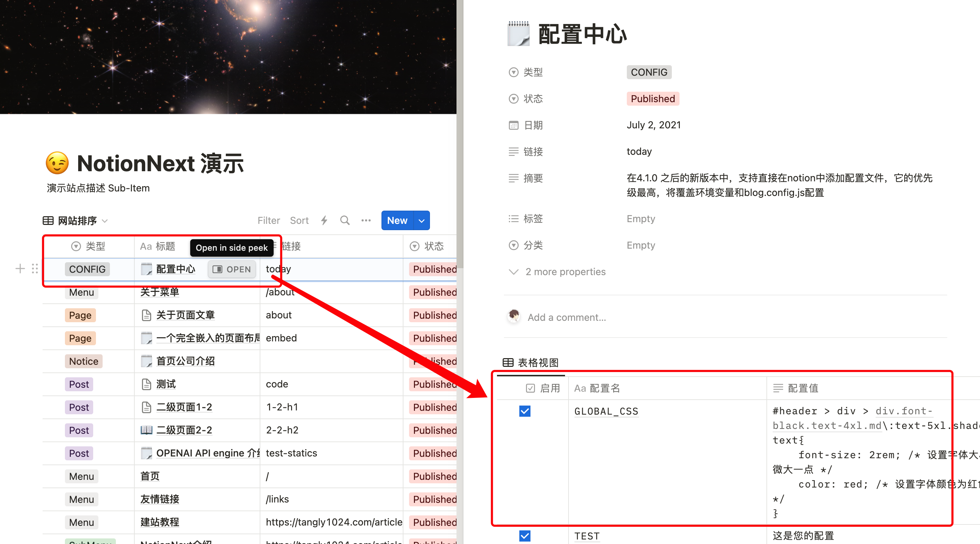This screenshot has width=980, height=544.
Task: Click the drag handle dots beside CONFIG row
Action: coord(35,269)
